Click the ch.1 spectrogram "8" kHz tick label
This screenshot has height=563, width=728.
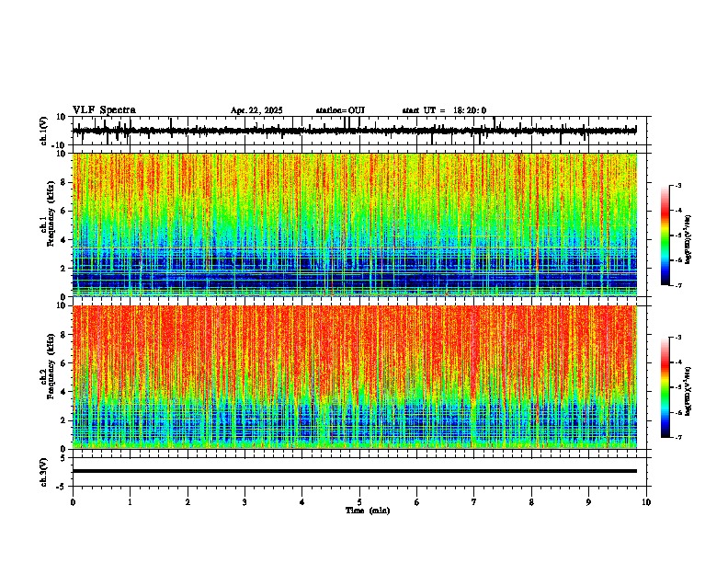64,182
